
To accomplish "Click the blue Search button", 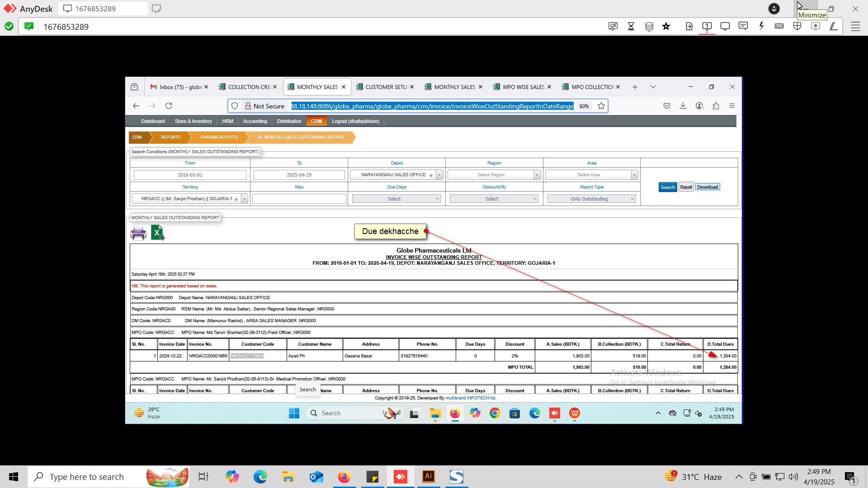I will tap(667, 187).
